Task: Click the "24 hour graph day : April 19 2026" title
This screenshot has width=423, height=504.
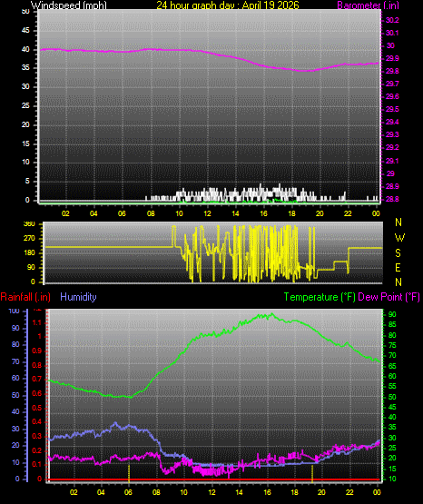Action: 228,5
